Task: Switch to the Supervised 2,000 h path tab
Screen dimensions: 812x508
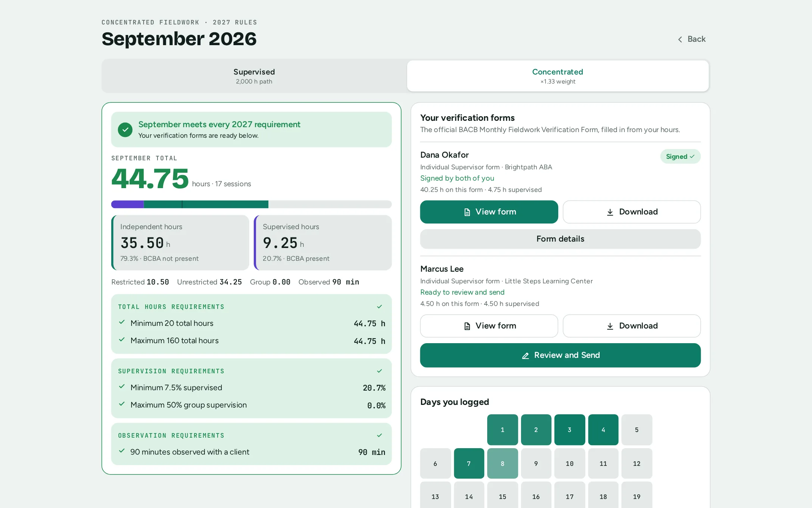Action: [254, 76]
